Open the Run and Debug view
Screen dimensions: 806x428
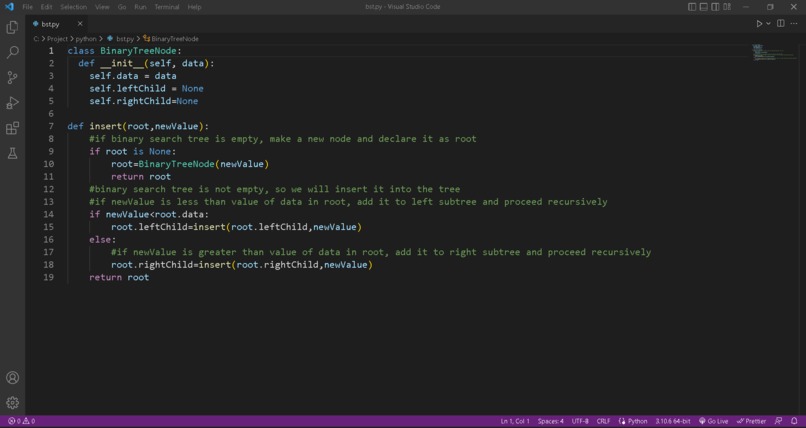click(12, 103)
